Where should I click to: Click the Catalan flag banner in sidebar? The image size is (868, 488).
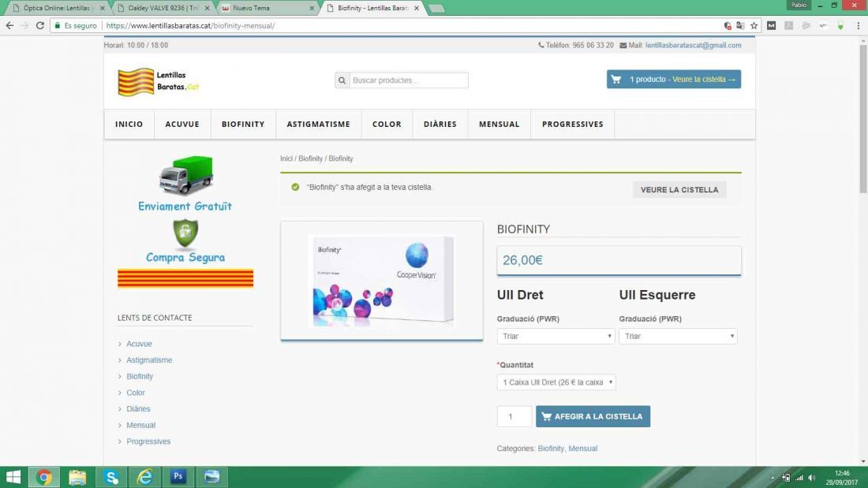click(185, 279)
